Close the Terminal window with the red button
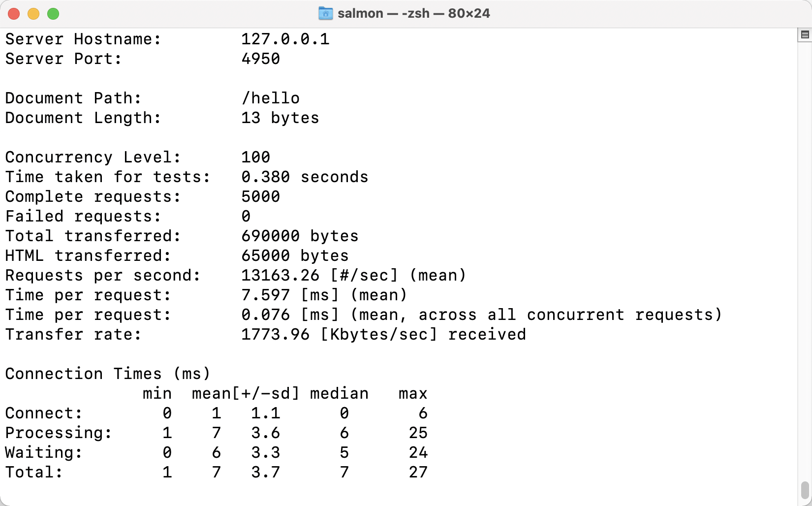The width and height of the screenshot is (812, 506). click(x=14, y=14)
